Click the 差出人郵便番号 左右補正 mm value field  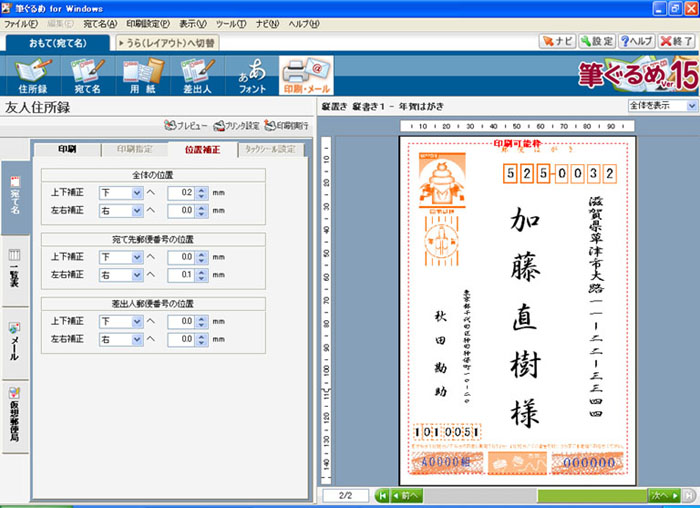tap(180, 340)
